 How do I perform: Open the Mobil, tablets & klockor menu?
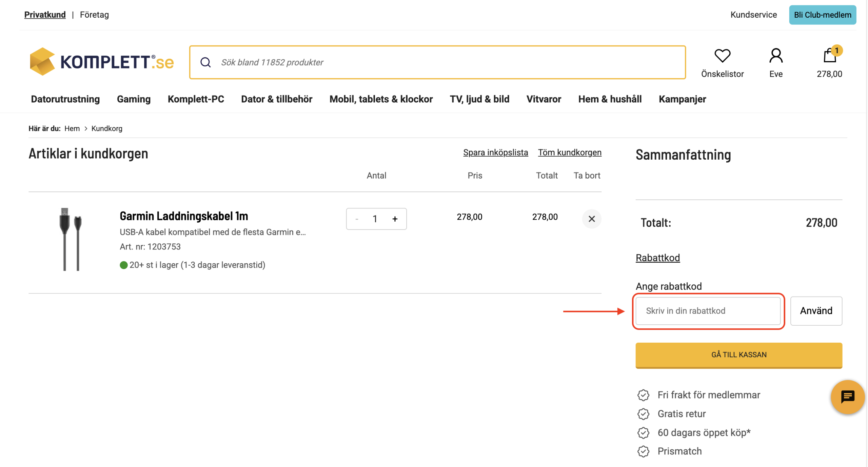click(x=381, y=99)
